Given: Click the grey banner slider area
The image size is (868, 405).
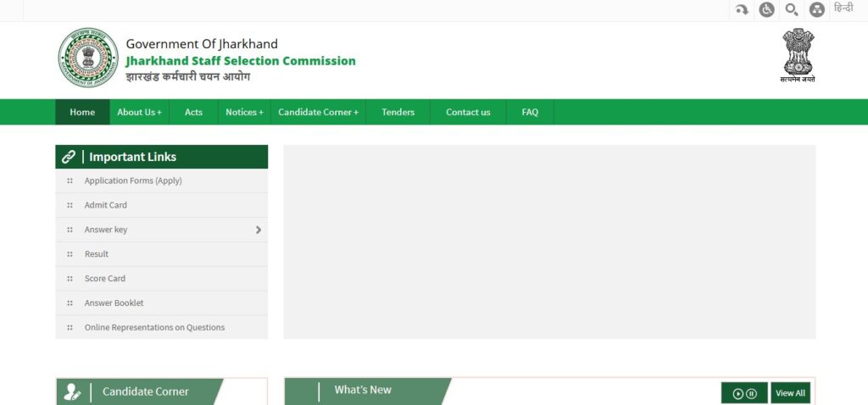Looking at the screenshot, I should [x=549, y=241].
